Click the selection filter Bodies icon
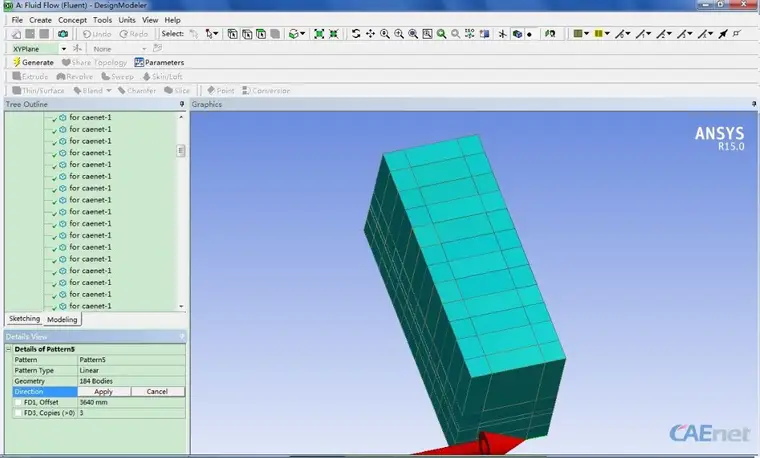Viewport: 760px width, 458px height. tap(275, 34)
